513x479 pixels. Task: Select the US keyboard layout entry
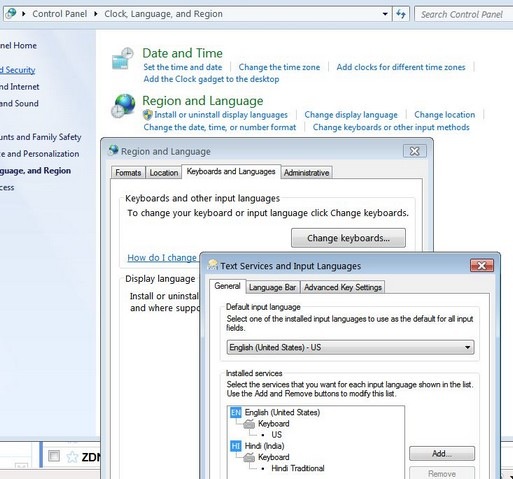point(276,435)
